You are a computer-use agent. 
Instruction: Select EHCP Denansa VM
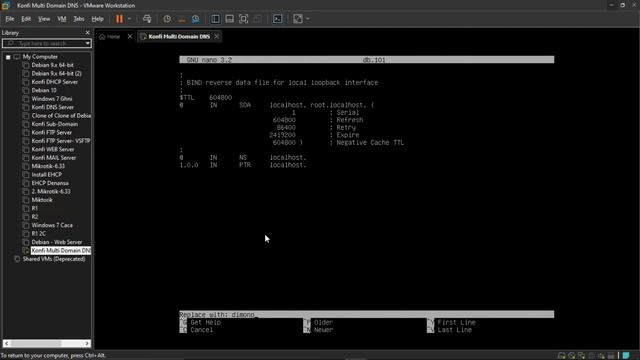50,183
